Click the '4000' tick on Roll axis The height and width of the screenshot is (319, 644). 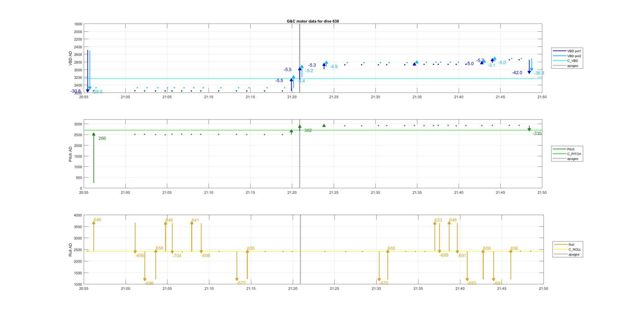click(78, 215)
